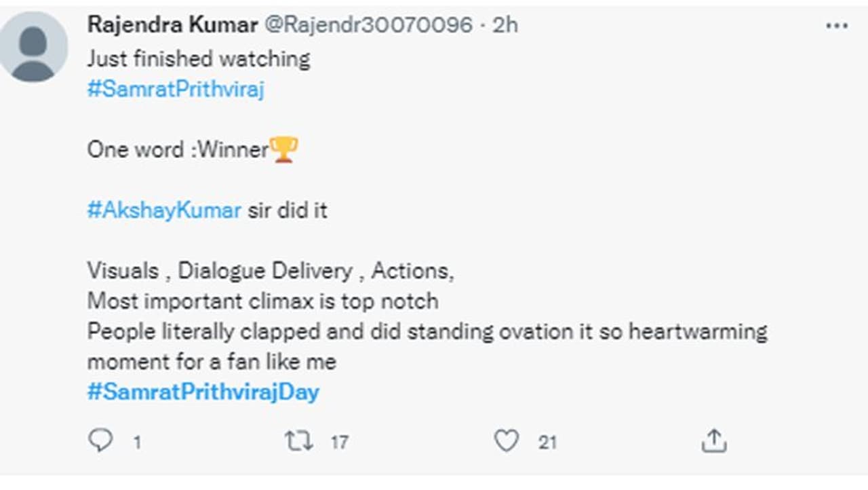
Task: Open the #SamratPrithviraj hashtag
Action: pyautogui.click(x=175, y=90)
